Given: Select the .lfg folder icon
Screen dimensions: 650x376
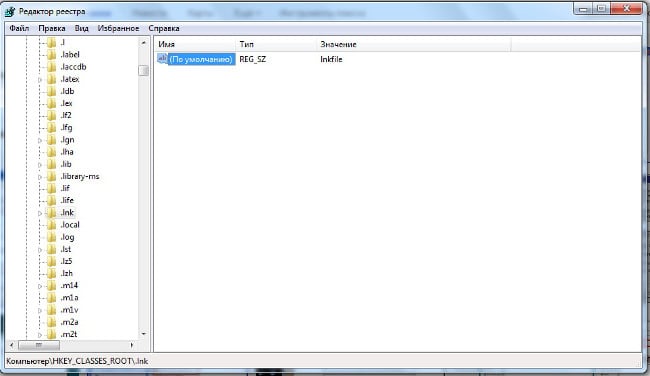Looking at the screenshot, I should pos(51,127).
